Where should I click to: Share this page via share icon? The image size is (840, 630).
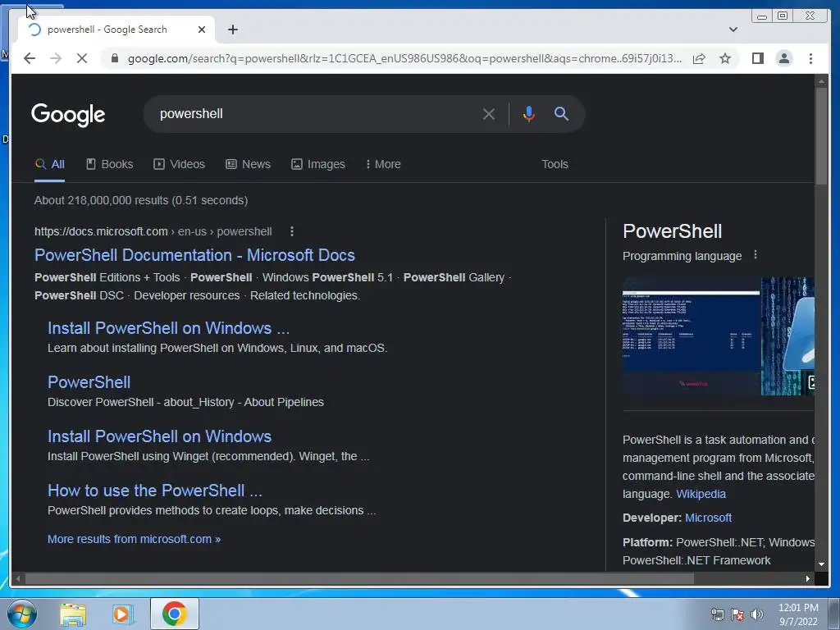(x=699, y=58)
